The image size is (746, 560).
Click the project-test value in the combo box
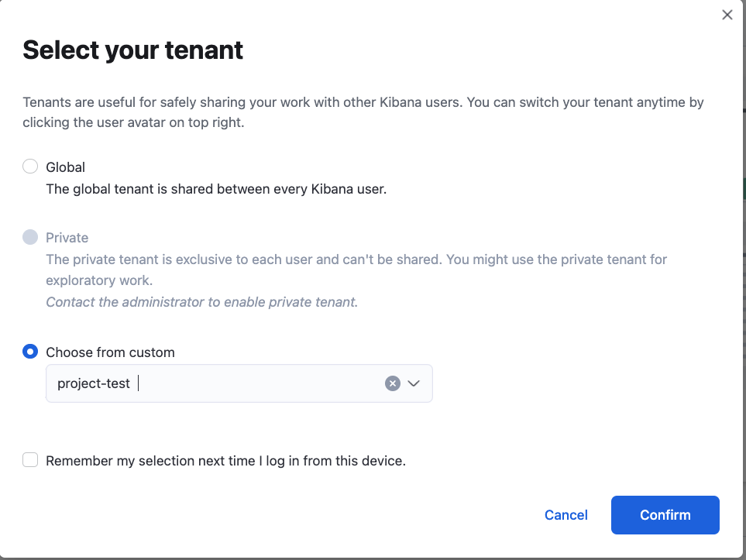click(x=94, y=383)
